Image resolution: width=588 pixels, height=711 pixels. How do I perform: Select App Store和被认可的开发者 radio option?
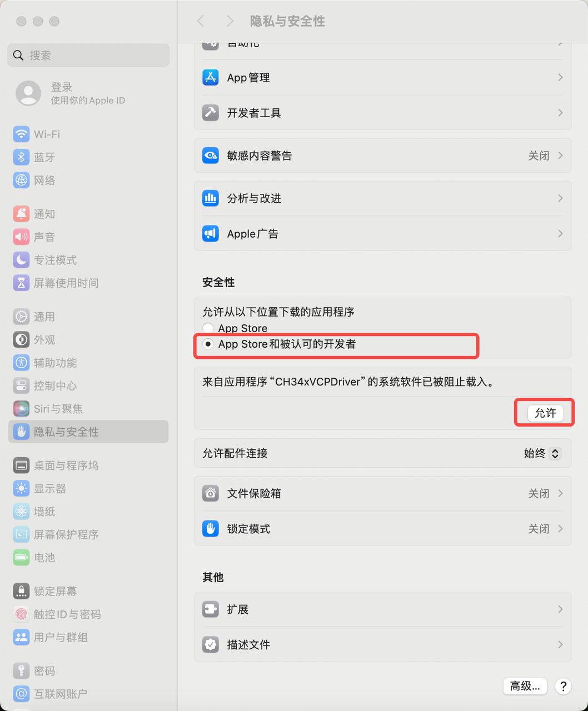(208, 344)
